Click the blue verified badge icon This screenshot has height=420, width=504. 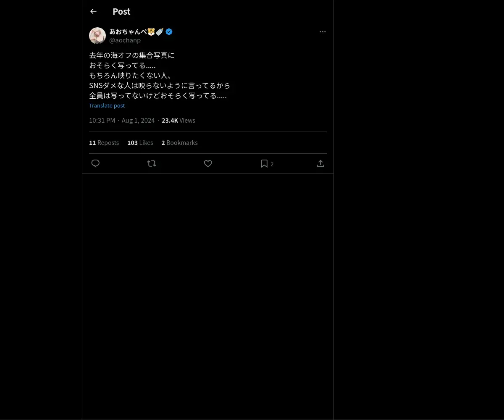[169, 31]
